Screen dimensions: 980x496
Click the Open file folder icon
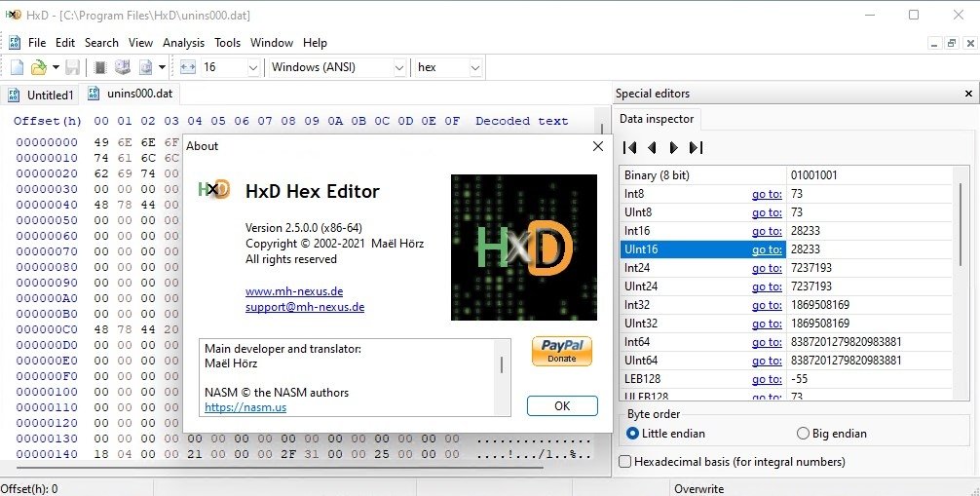point(39,67)
